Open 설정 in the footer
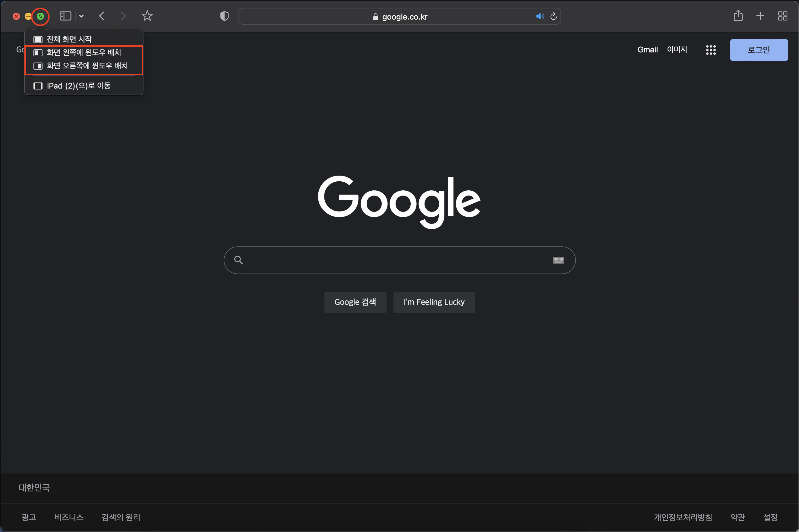The width and height of the screenshot is (799, 532). click(x=770, y=517)
